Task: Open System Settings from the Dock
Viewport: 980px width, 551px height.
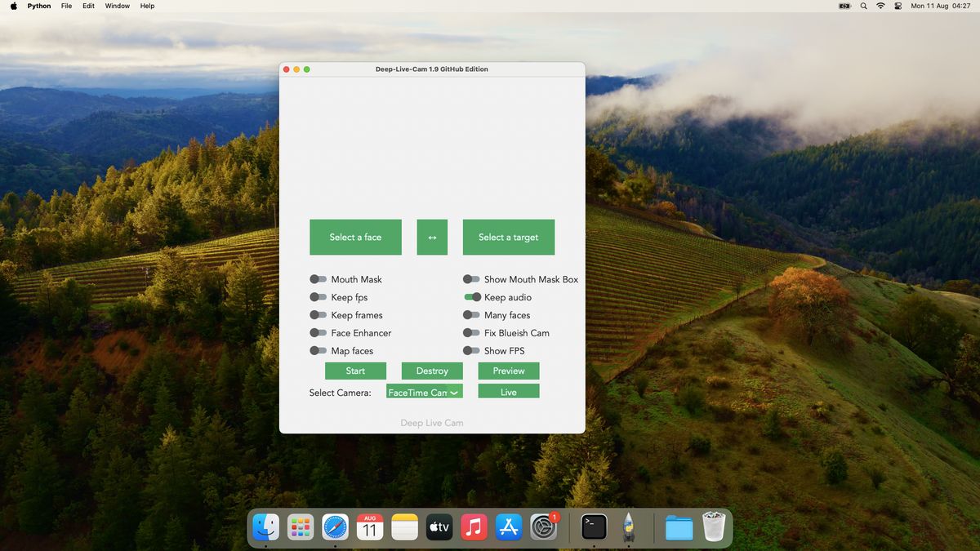Action: [544, 527]
